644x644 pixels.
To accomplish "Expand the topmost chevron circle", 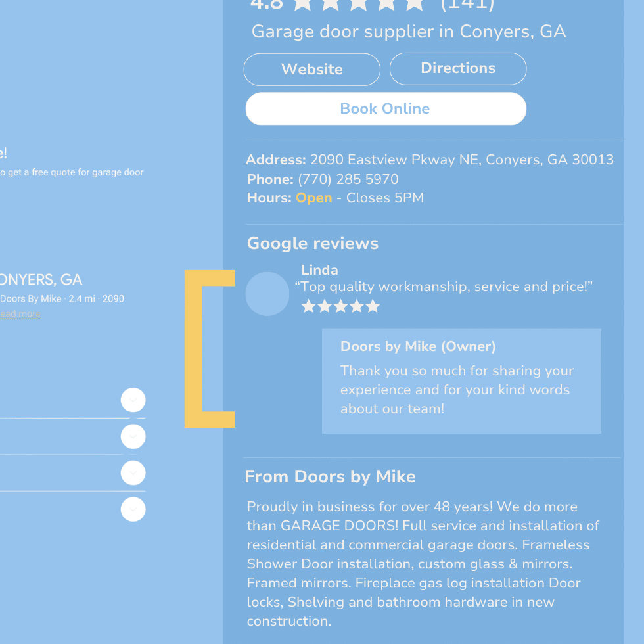I will pos(133,400).
